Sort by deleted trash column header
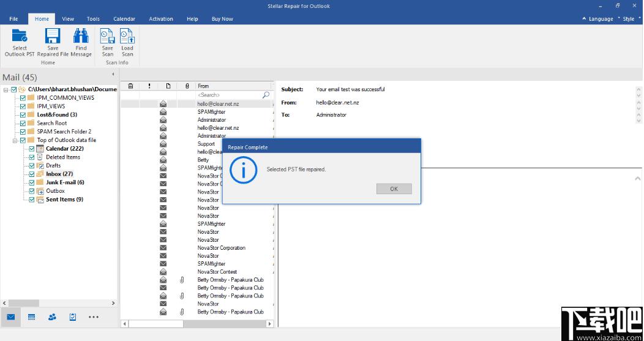The image size is (644, 341). [130, 86]
